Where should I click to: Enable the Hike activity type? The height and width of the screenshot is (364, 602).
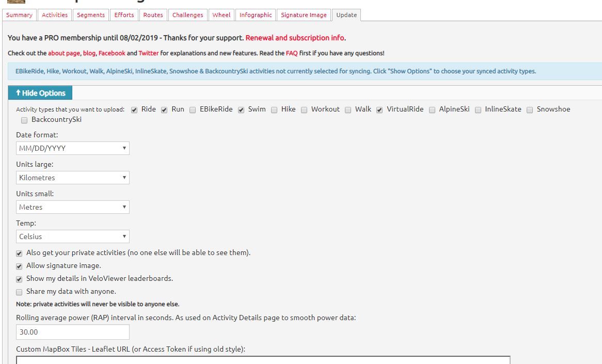point(274,110)
